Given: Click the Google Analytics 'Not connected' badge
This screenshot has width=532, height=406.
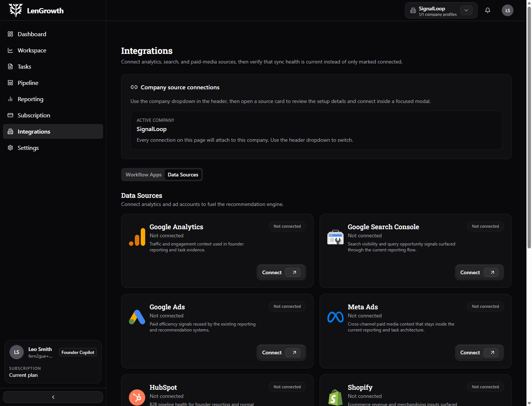Looking at the screenshot, I should [287, 226].
